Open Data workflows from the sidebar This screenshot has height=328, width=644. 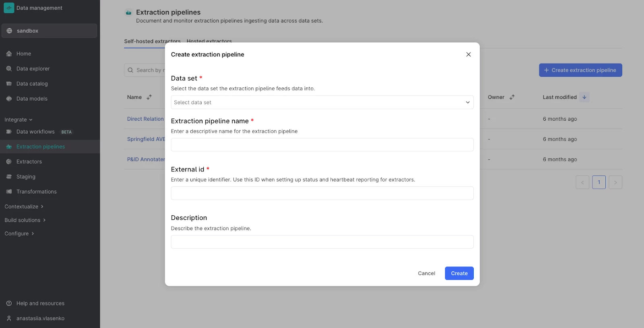click(x=35, y=132)
